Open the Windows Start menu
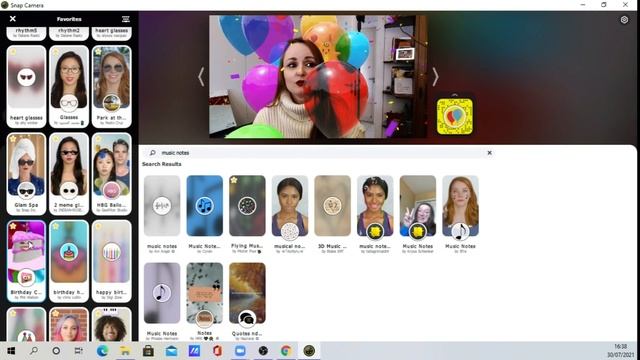This screenshot has height=360, width=640. [x=11, y=351]
